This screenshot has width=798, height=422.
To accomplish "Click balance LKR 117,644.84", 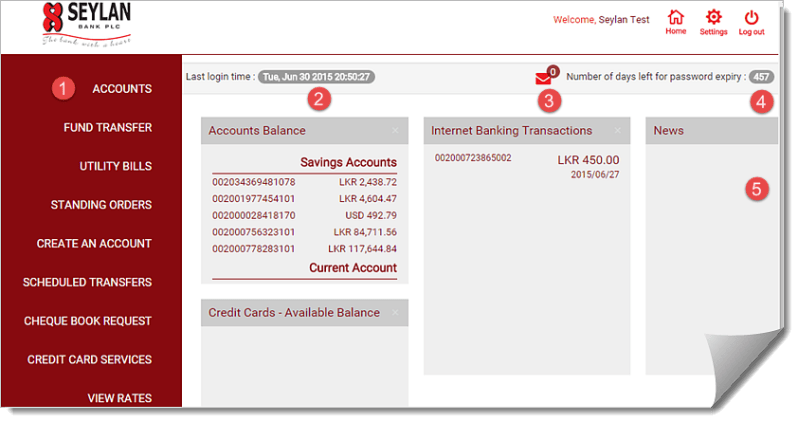I will click(362, 249).
